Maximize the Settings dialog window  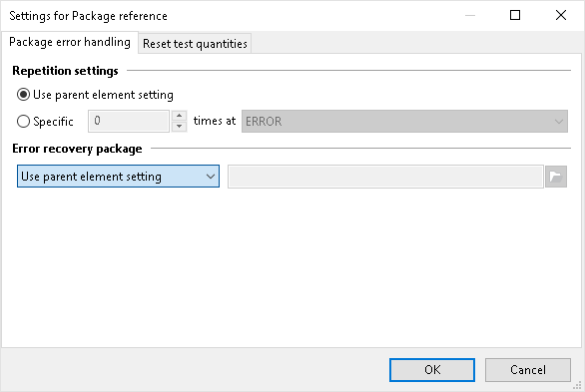pos(515,15)
